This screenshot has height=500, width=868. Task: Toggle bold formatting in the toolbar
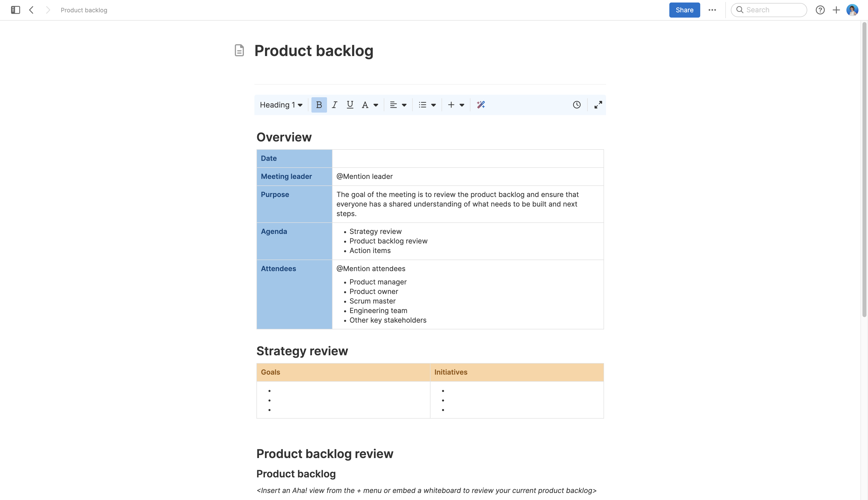coord(319,105)
